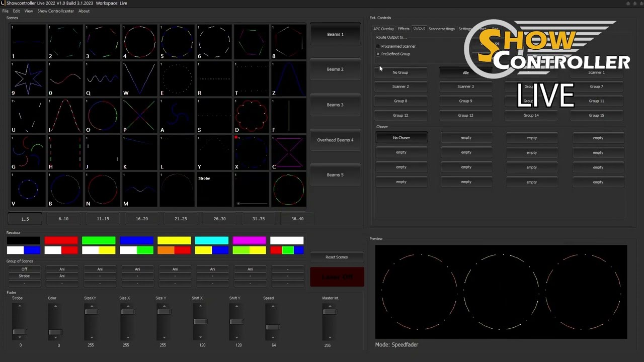Trigger the flower ring scene labeled D
The height and width of the screenshot is (362, 644).
click(251, 116)
